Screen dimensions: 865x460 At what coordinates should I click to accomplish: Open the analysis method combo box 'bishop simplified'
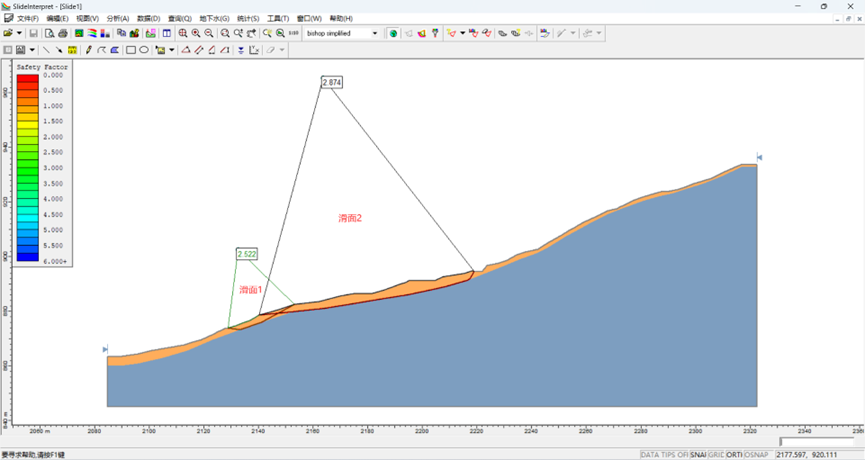(x=341, y=33)
